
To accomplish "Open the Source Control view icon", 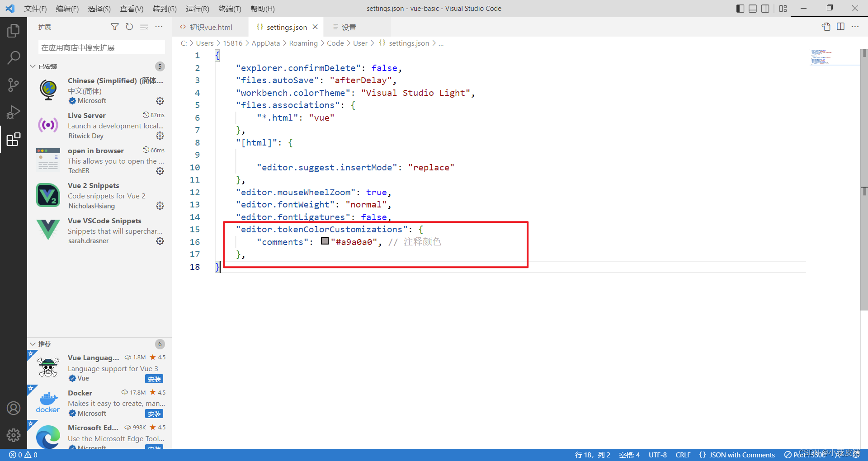I will [13, 85].
